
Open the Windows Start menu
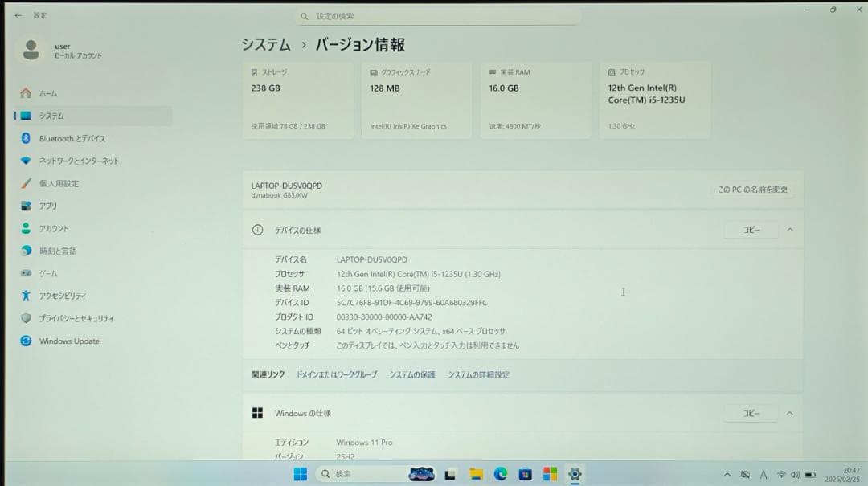[300, 474]
